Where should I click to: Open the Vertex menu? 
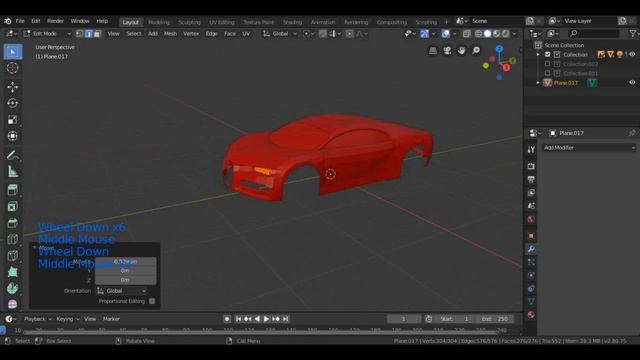click(x=191, y=34)
